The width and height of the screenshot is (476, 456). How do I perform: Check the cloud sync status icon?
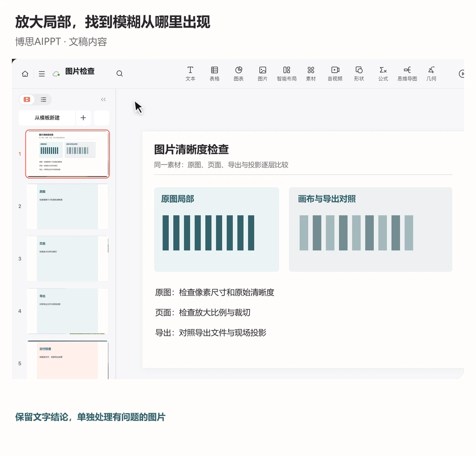(x=56, y=74)
